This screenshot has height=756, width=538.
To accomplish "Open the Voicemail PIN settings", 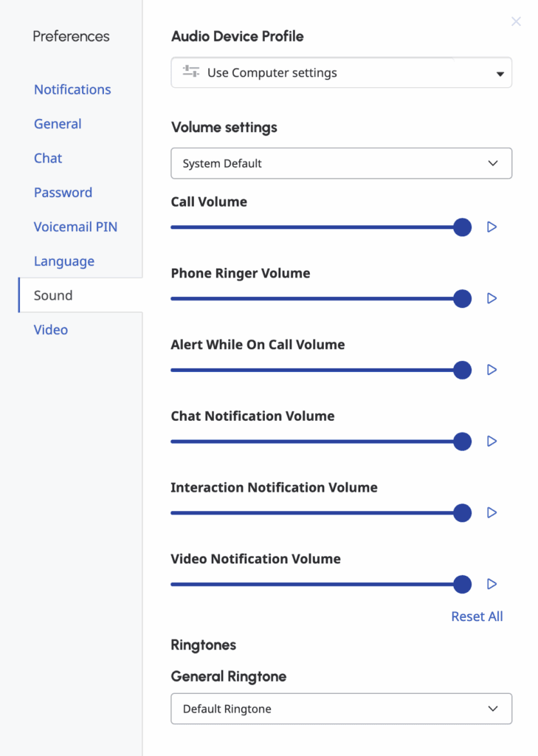I will pos(75,227).
